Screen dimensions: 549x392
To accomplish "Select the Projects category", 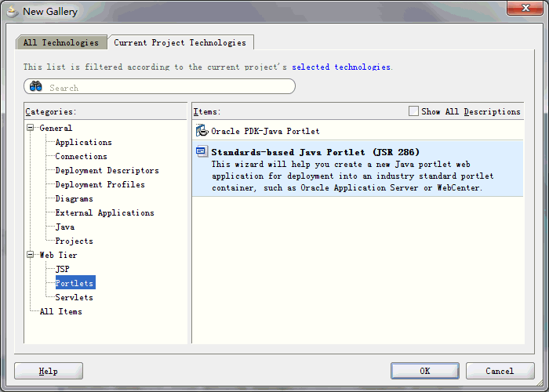I will tap(75, 241).
